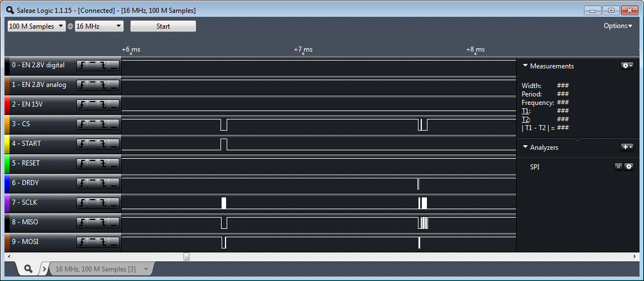Set rising edge trigger on START channel
This screenshot has height=281, width=644.
coord(82,144)
